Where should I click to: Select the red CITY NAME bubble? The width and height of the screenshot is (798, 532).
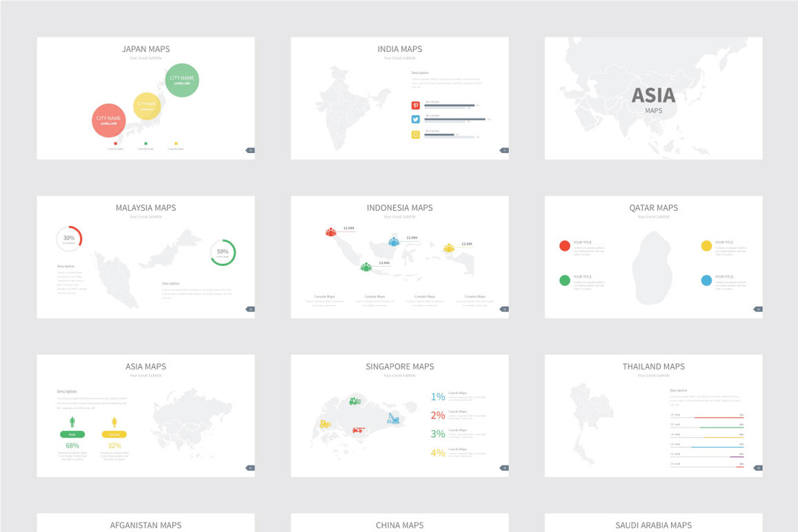tap(108, 120)
